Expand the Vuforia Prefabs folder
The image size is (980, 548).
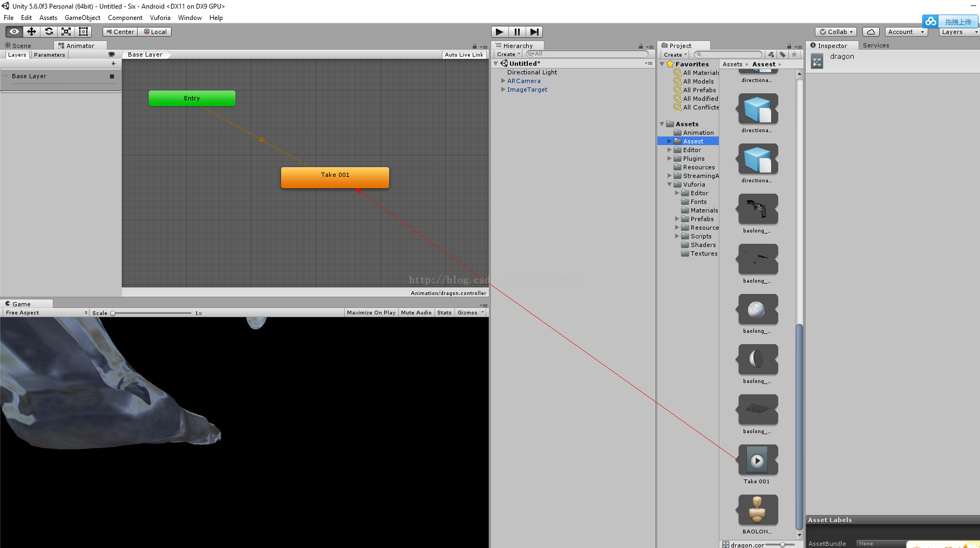point(677,219)
